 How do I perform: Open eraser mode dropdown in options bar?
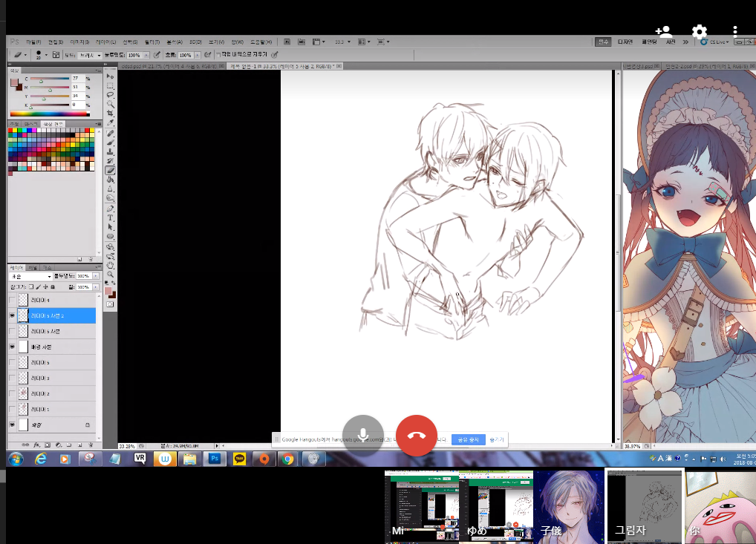tap(90, 56)
